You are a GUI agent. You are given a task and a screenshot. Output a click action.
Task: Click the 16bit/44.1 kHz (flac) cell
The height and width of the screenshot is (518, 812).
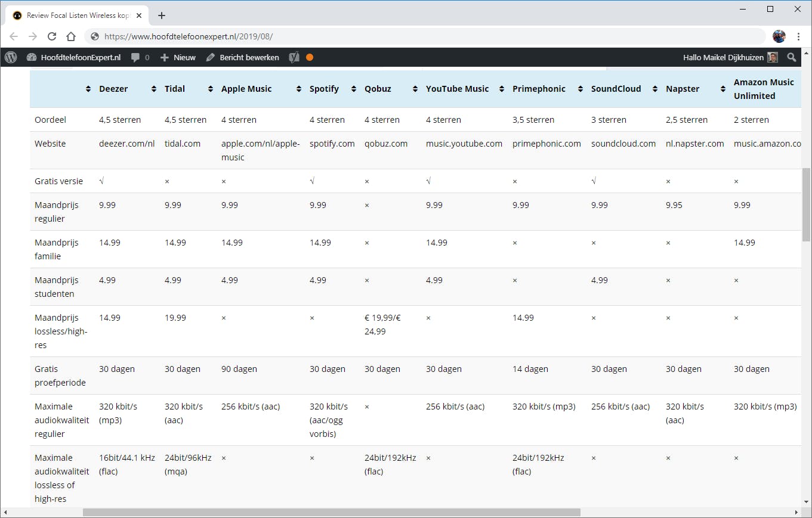[127, 464]
